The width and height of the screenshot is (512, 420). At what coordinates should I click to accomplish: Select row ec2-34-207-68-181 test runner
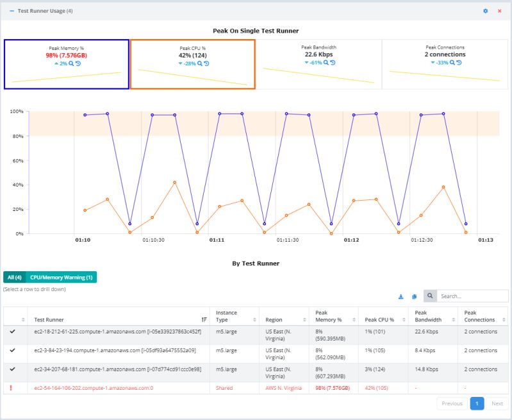tap(256, 373)
